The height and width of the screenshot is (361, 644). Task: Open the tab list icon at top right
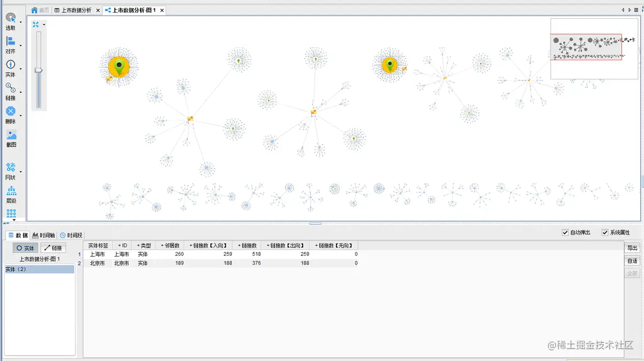pyautogui.click(x=636, y=10)
